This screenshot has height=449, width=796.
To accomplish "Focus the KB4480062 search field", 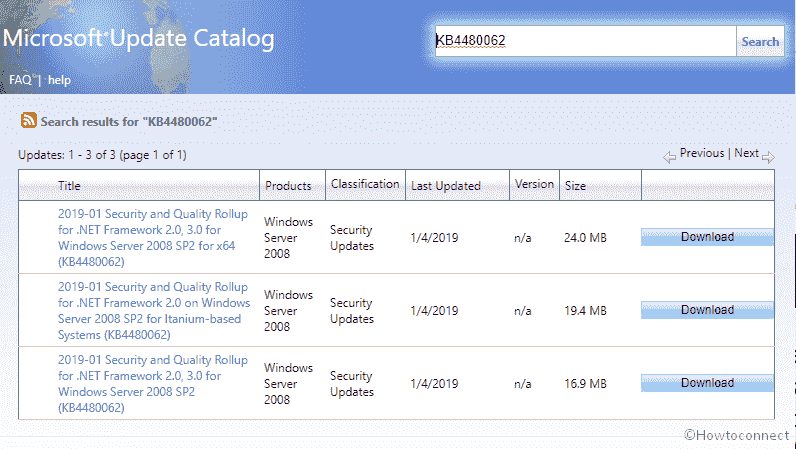I will [x=585, y=41].
